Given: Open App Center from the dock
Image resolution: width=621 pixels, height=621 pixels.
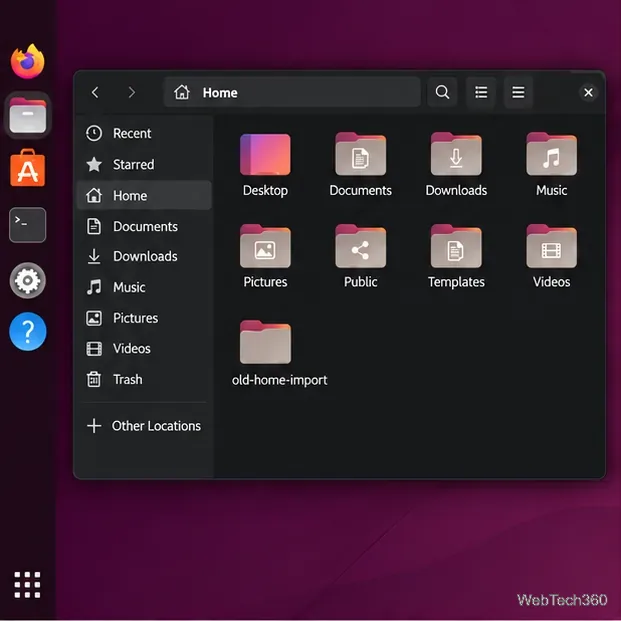Looking at the screenshot, I should (28, 168).
